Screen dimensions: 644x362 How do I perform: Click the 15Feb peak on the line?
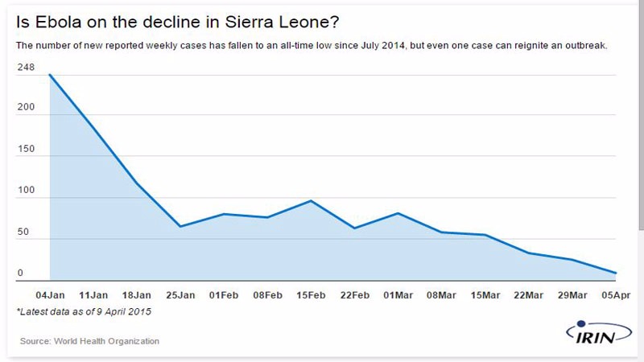pyautogui.click(x=311, y=200)
